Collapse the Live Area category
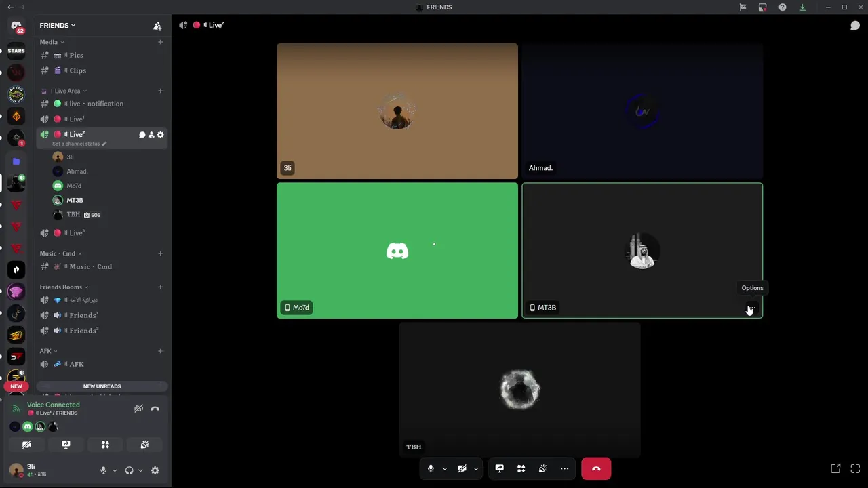Screen dimensions: 868x488 [x=68, y=91]
